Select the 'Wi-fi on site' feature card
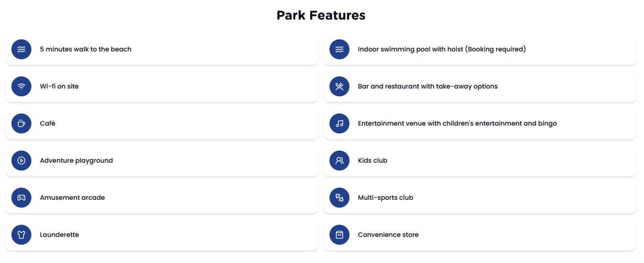Image resolution: width=644 pixels, height=263 pixels. click(x=162, y=86)
